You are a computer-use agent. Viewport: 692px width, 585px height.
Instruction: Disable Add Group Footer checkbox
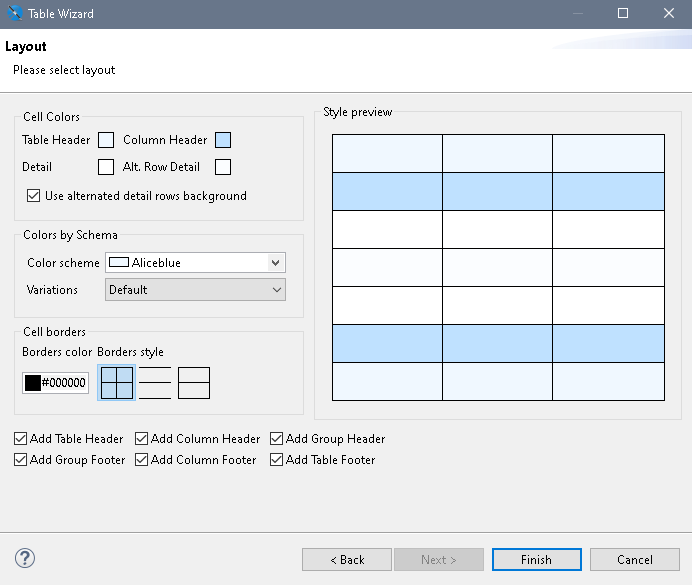(22, 460)
